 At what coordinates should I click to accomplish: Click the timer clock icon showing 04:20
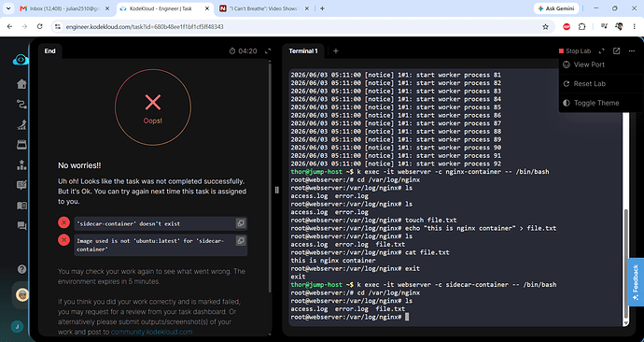pos(232,51)
